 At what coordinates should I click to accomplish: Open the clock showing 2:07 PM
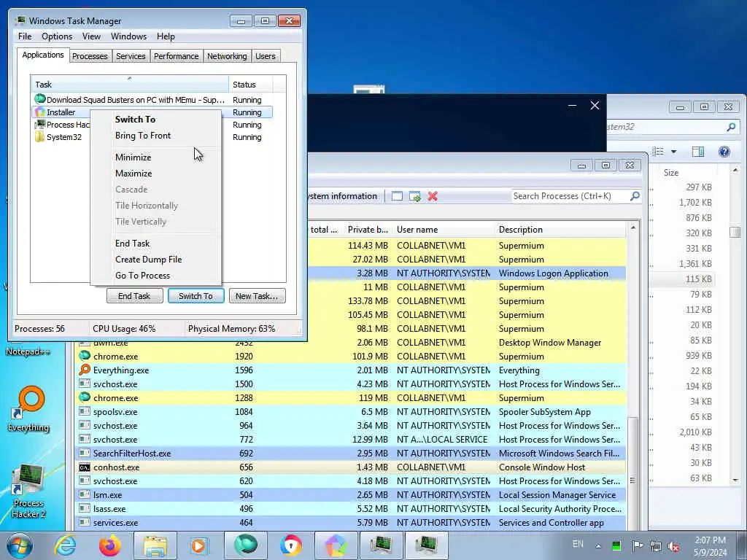pos(711,546)
